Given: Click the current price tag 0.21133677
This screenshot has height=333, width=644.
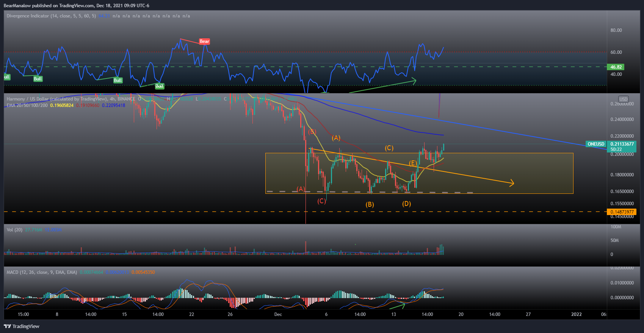Looking at the screenshot, I should [622, 144].
